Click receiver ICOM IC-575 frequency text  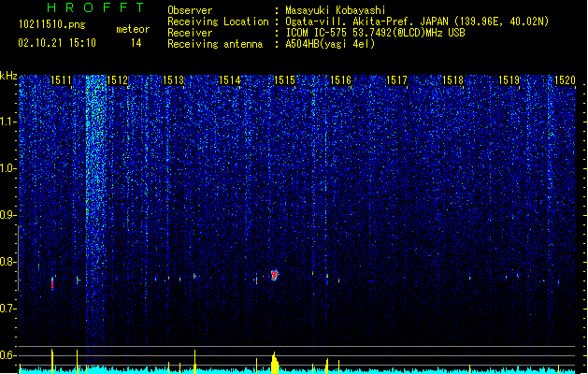pyautogui.click(x=376, y=33)
